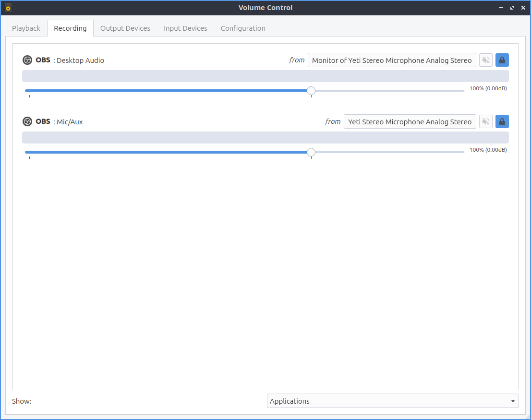Mute the OBS Mic/Aux stream
The height and width of the screenshot is (420, 531).
486,121
